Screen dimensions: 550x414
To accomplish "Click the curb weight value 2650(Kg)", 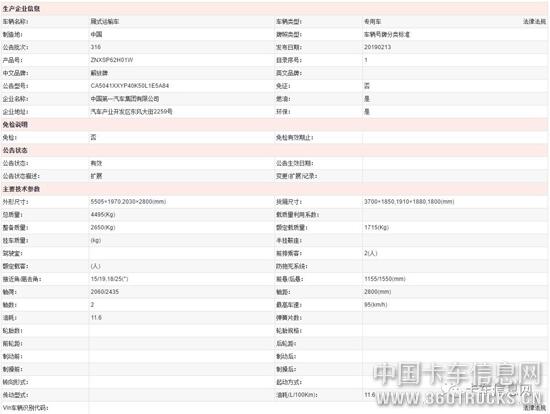I will pos(103,227).
